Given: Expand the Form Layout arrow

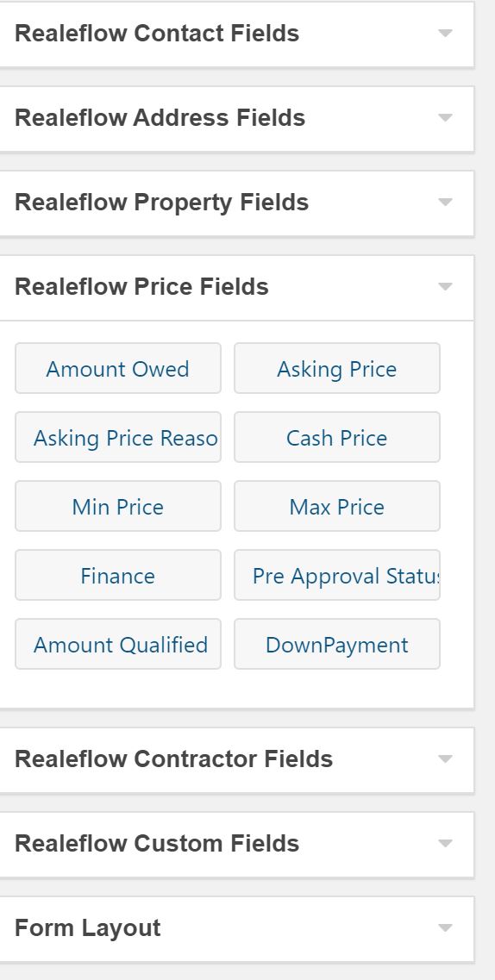Looking at the screenshot, I should (x=445, y=927).
